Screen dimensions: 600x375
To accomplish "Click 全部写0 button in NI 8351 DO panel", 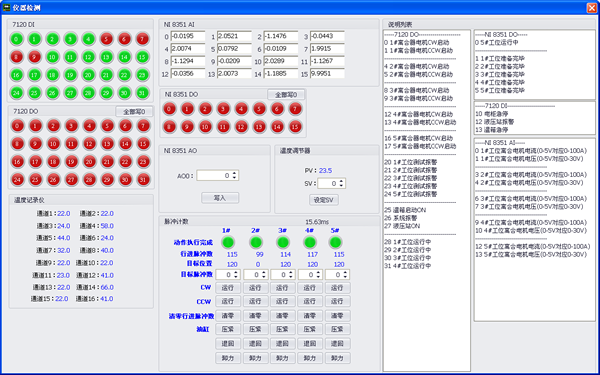I will [286, 95].
